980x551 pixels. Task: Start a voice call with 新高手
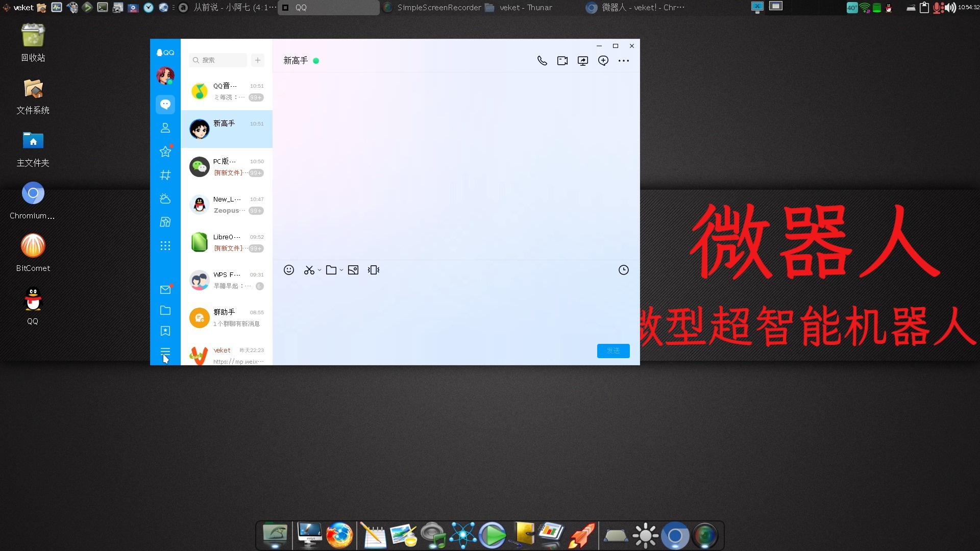(542, 61)
